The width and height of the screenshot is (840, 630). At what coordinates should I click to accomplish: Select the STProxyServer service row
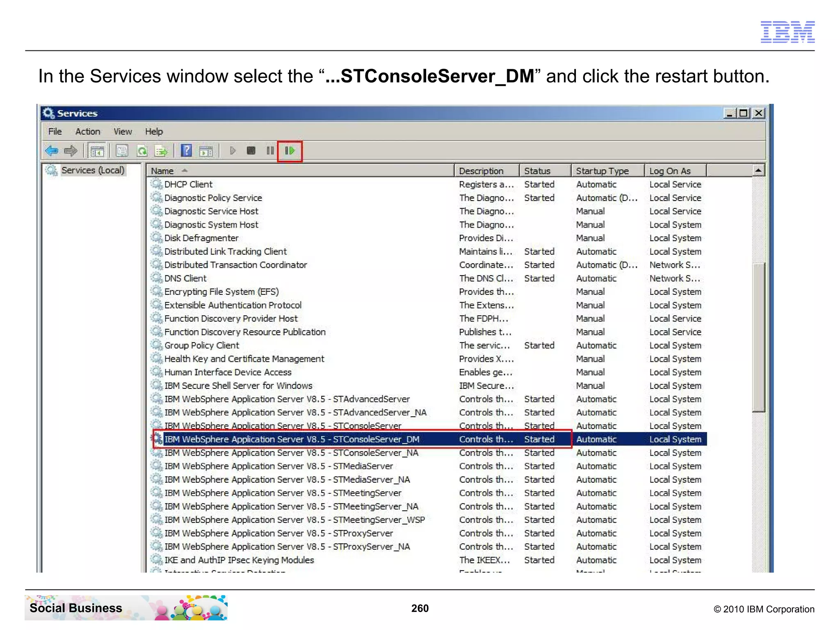tap(428, 533)
